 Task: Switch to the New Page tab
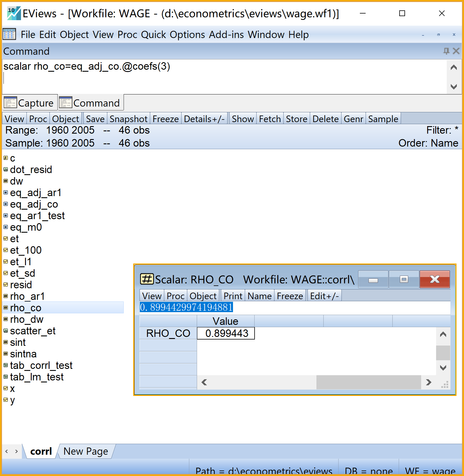click(86, 451)
